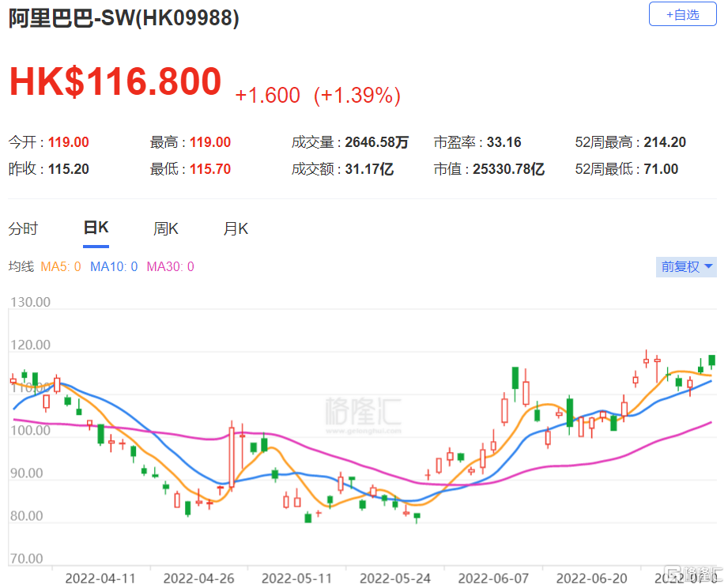Click the 最高 value 119.00

tap(210, 142)
